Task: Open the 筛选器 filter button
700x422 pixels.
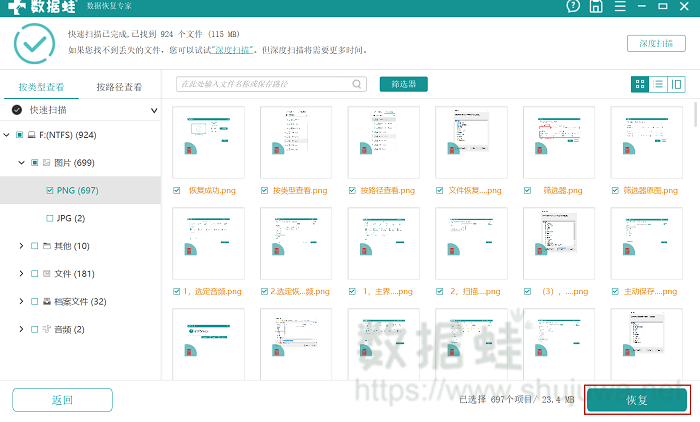Action: (404, 84)
